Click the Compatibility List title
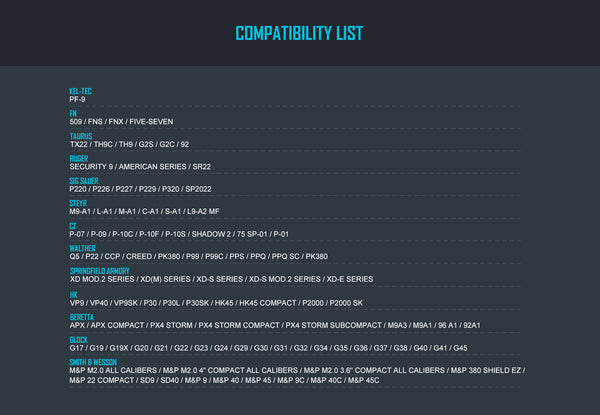 pyautogui.click(x=299, y=34)
